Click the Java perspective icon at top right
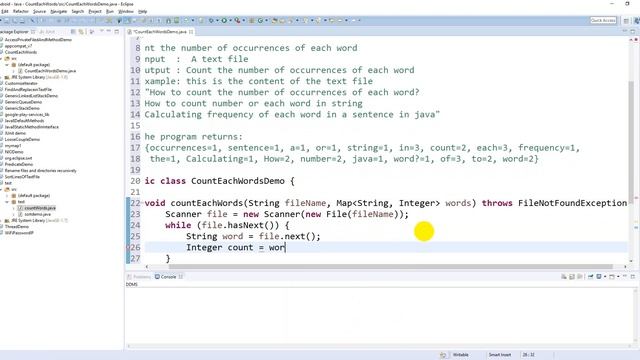The height and width of the screenshot is (360, 640). [637, 20]
